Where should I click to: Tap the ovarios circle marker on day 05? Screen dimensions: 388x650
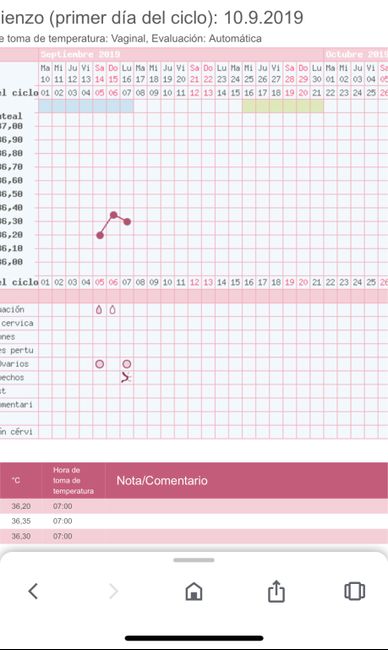click(99, 364)
